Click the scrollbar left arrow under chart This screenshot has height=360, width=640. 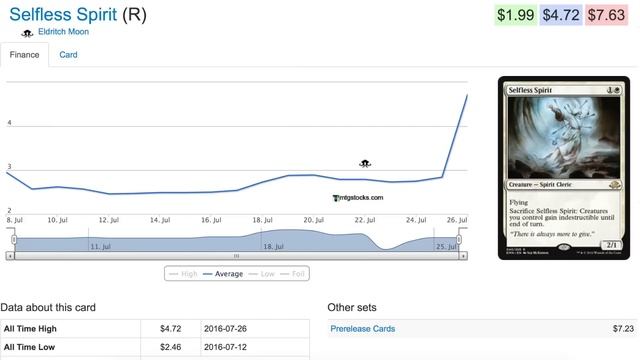[10, 256]
